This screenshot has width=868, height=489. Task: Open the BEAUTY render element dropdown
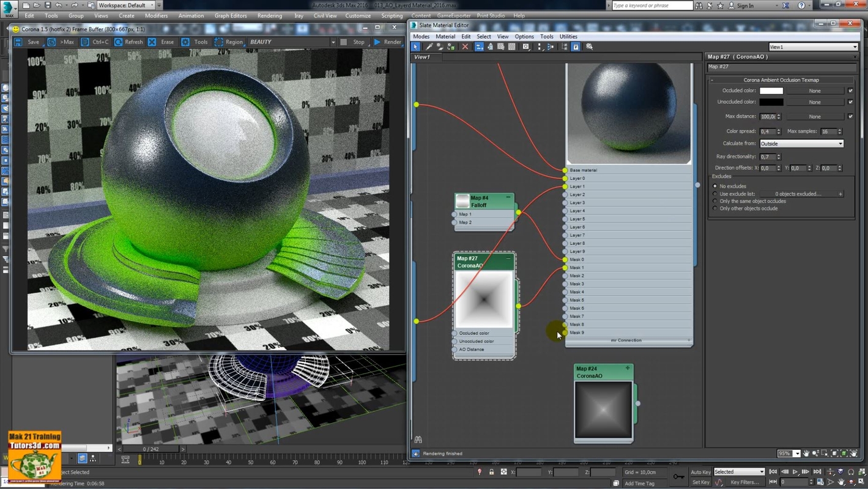[291, 42]
